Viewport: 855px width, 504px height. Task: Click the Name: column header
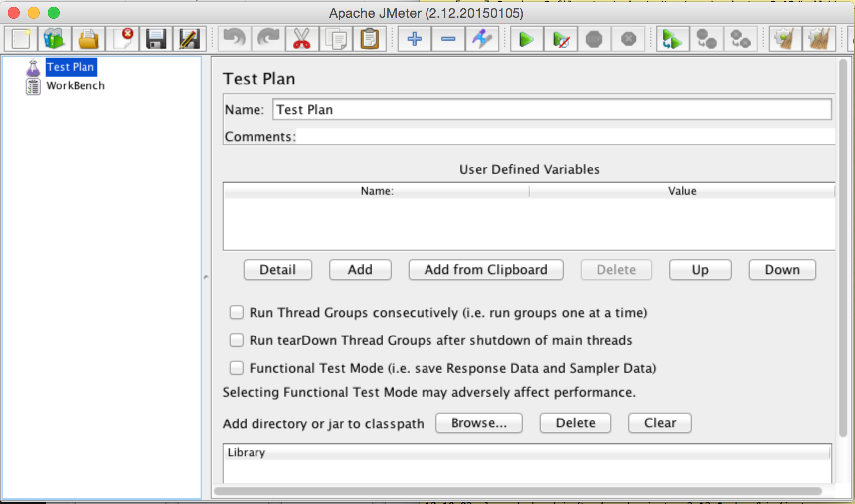tap(377, 191)
